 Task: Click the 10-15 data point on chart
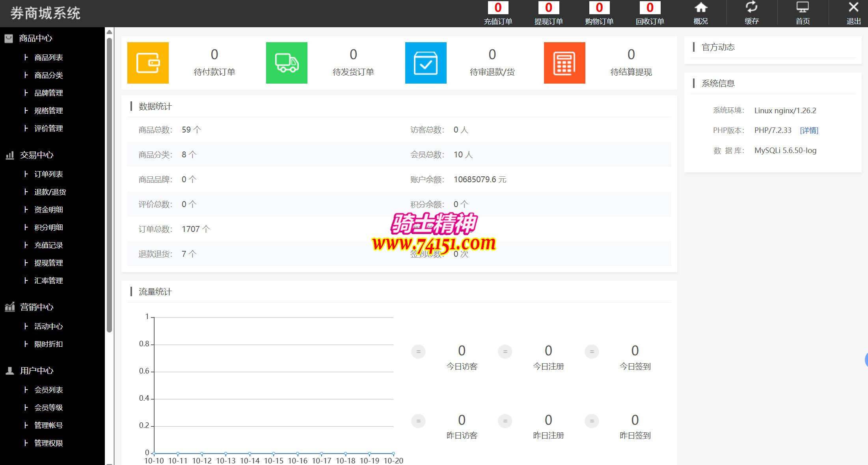(274, 454)
